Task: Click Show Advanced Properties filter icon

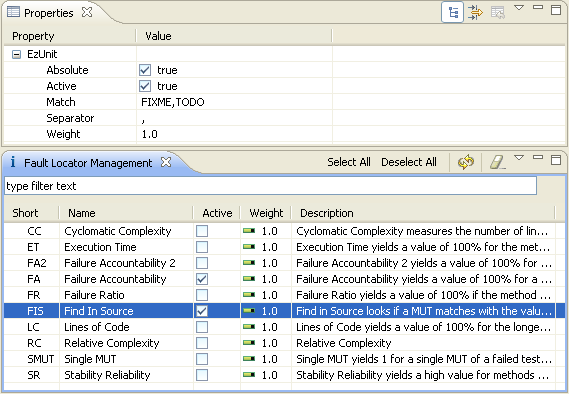Action: [475, 12]
